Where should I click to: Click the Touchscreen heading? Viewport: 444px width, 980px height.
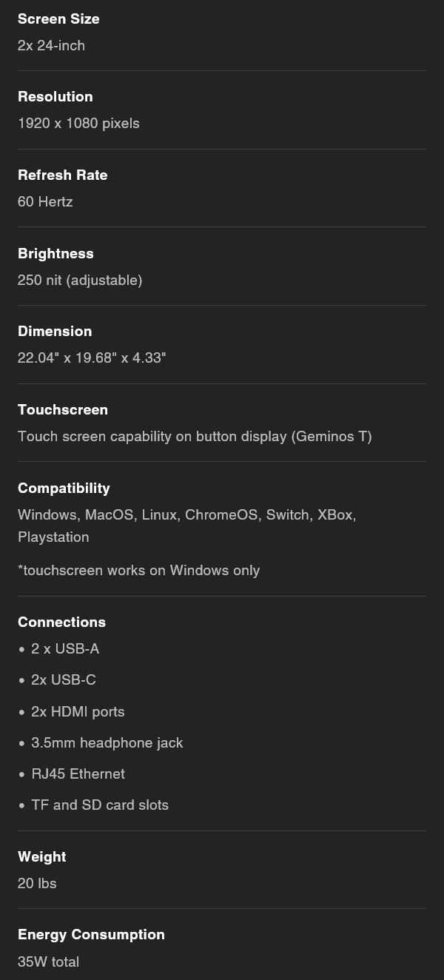(x=63, y=410)
